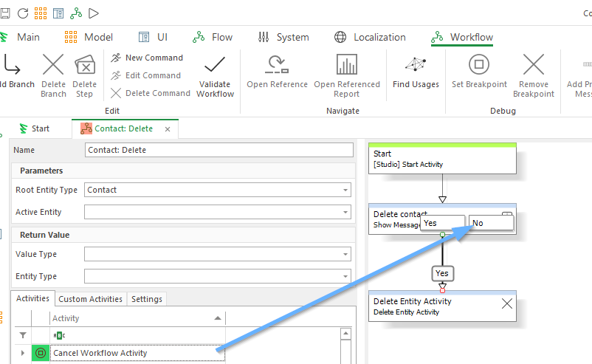Click Edit Command

click(x=145, y=75)
